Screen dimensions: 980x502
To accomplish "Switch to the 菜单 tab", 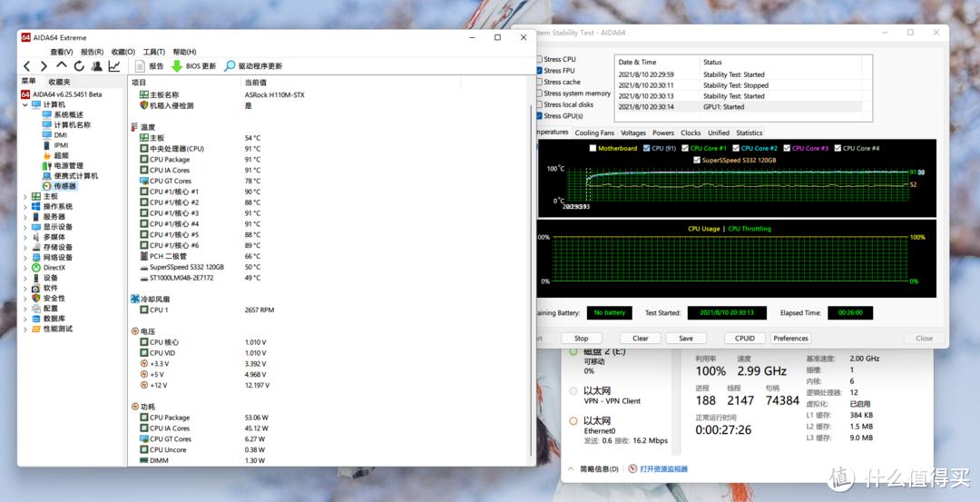I will (x=29, y=82).
